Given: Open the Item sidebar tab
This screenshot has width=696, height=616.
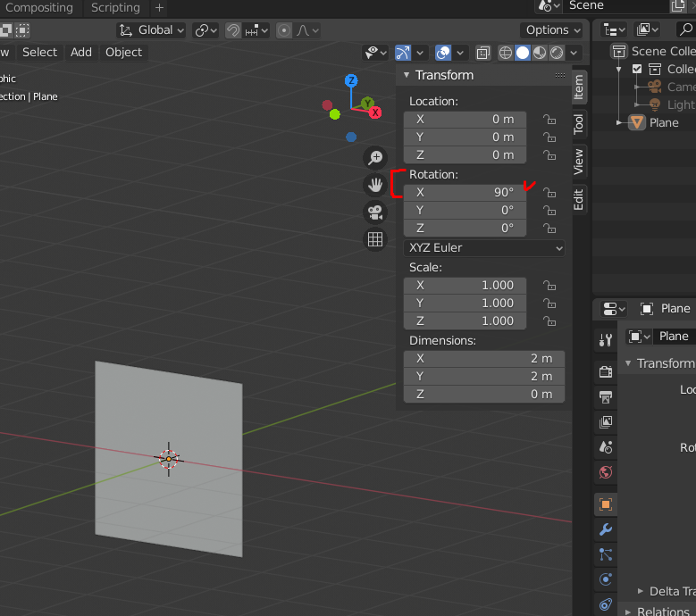Looking at the screenshot, I should click(578, 87).
